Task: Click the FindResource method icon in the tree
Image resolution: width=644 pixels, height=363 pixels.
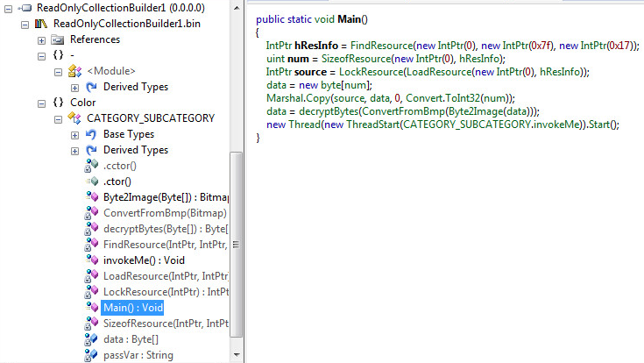Action: tap(92, 245)
